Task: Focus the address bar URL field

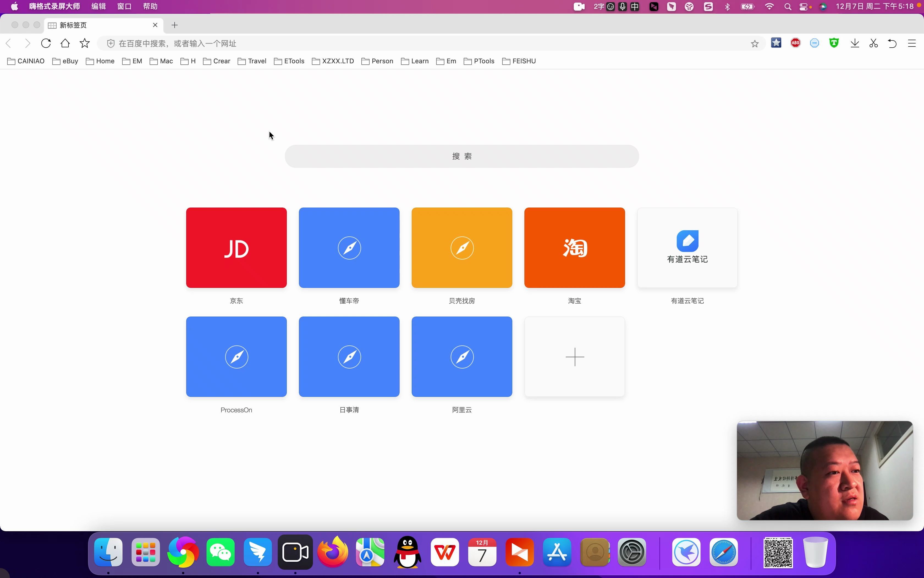Action: coord(431,43)
